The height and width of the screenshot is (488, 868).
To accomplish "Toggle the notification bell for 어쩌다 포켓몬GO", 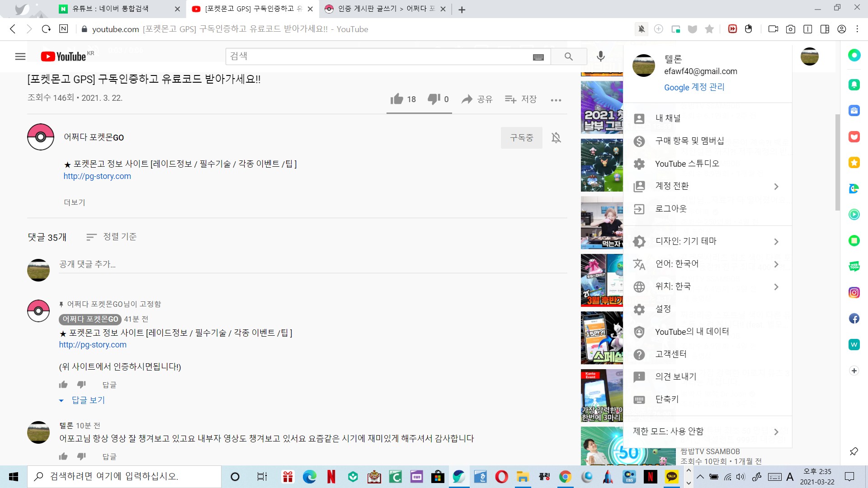I will click(556, 138).
